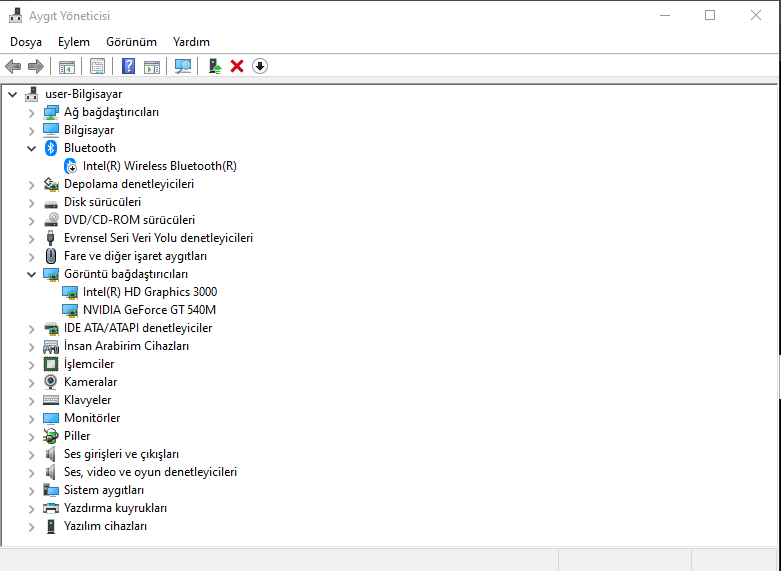Expand the Yazılım cihazları node
The height and width of the screenshot is (571, 781).
31,527
